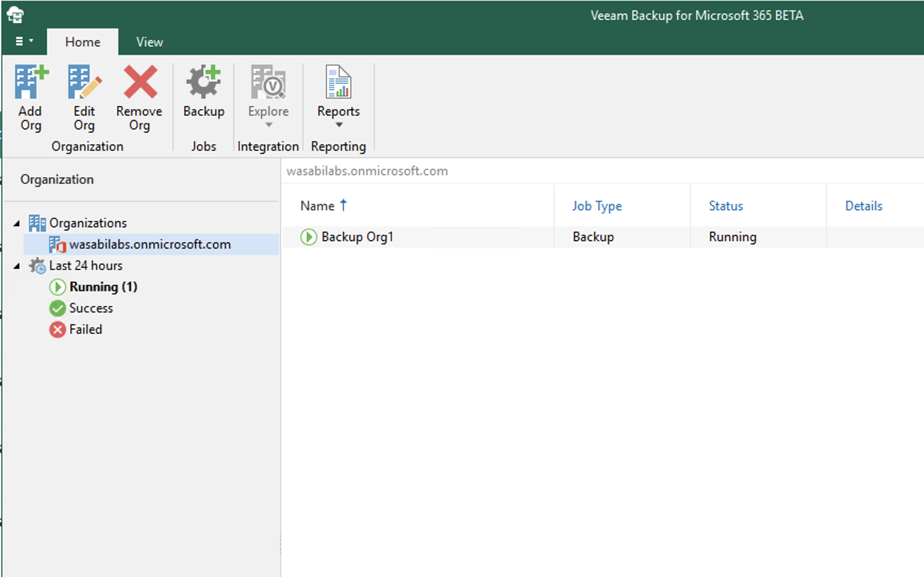Select Running (1) under Last 24 hours
Viewport: 924px width, 577px height.
click(103, 287)
